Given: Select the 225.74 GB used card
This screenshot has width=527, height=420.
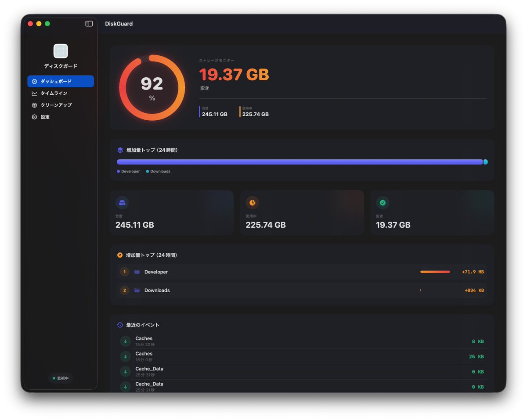Looking at the screenshot, I should [302, 213].
